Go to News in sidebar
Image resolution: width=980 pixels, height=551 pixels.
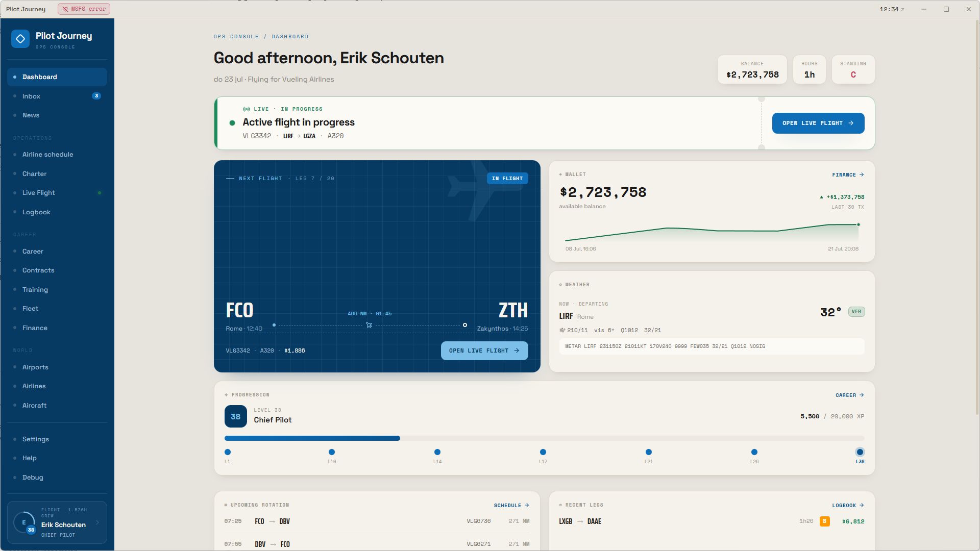click(x=57, y=115)
